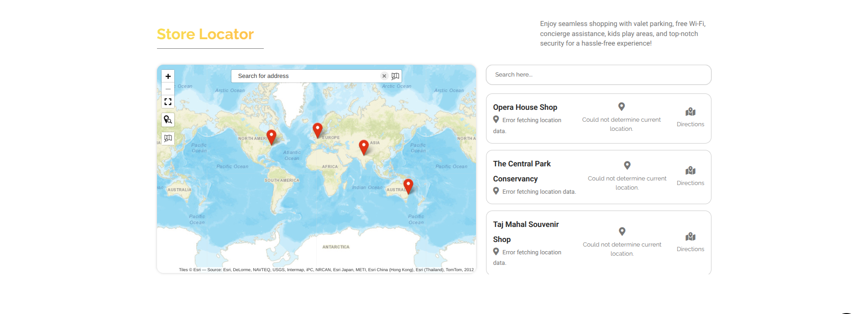
Task: Type in the Search for address field
Action: (x=306, y=76)
